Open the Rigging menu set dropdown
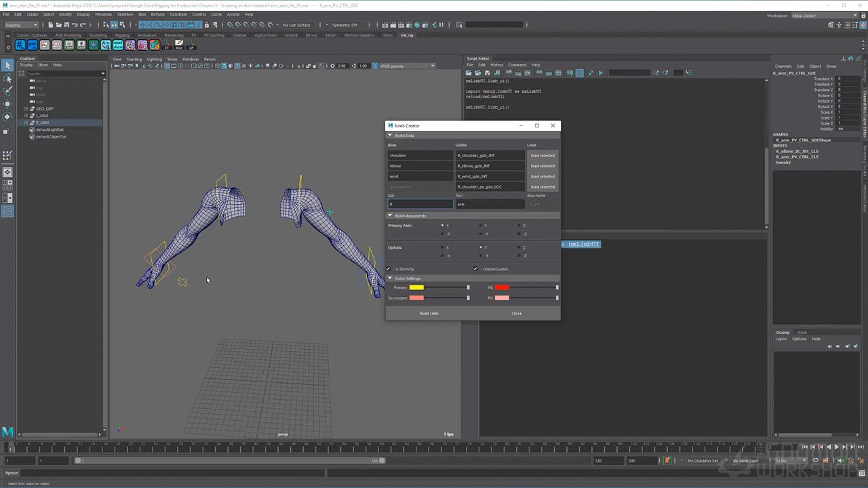 coord(22,25)
